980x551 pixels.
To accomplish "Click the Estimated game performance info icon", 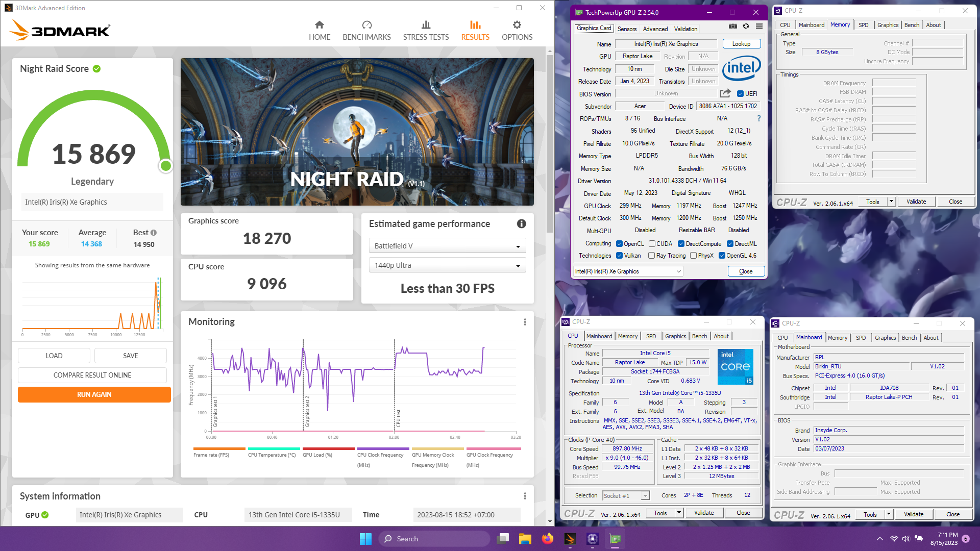I will [521, 224].
